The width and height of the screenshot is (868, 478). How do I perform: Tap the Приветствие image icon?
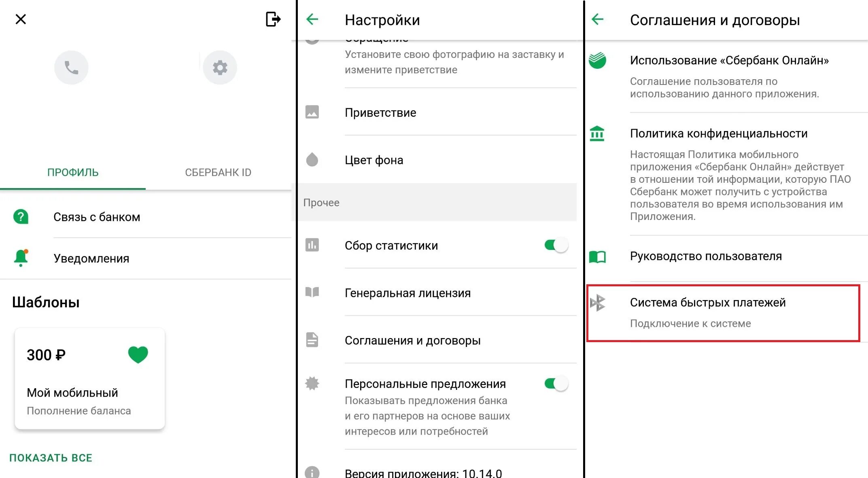312,112
